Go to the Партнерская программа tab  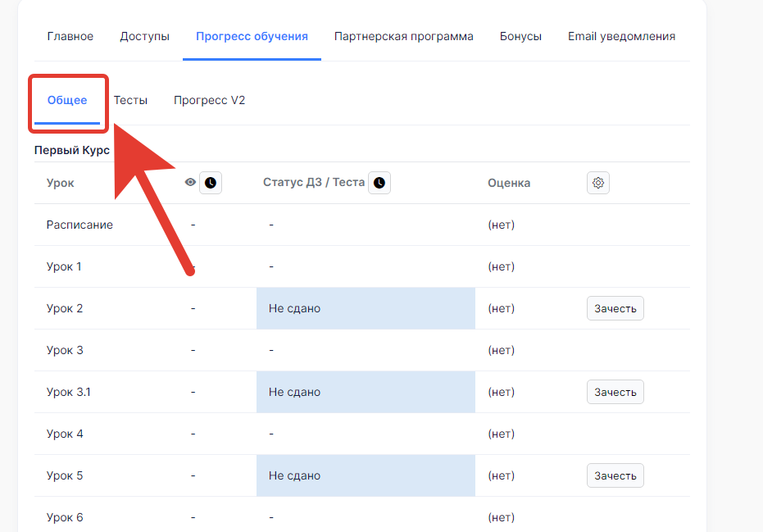coord(403,37)
